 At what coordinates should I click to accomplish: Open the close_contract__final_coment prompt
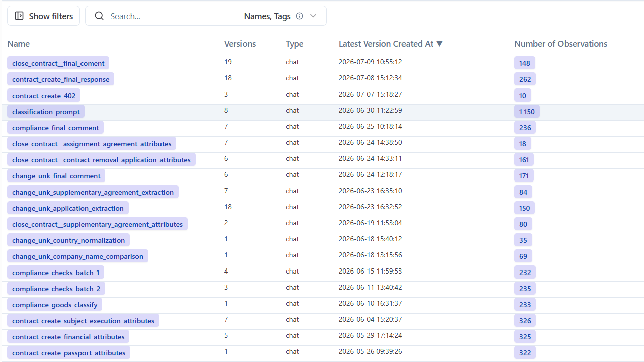point(58,63)
